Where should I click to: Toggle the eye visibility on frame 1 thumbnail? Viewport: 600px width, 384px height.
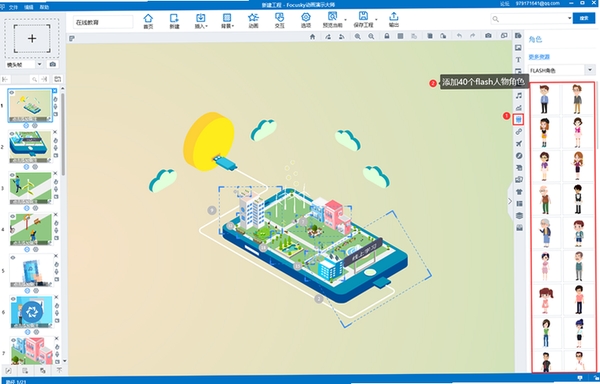pos(12,93)
